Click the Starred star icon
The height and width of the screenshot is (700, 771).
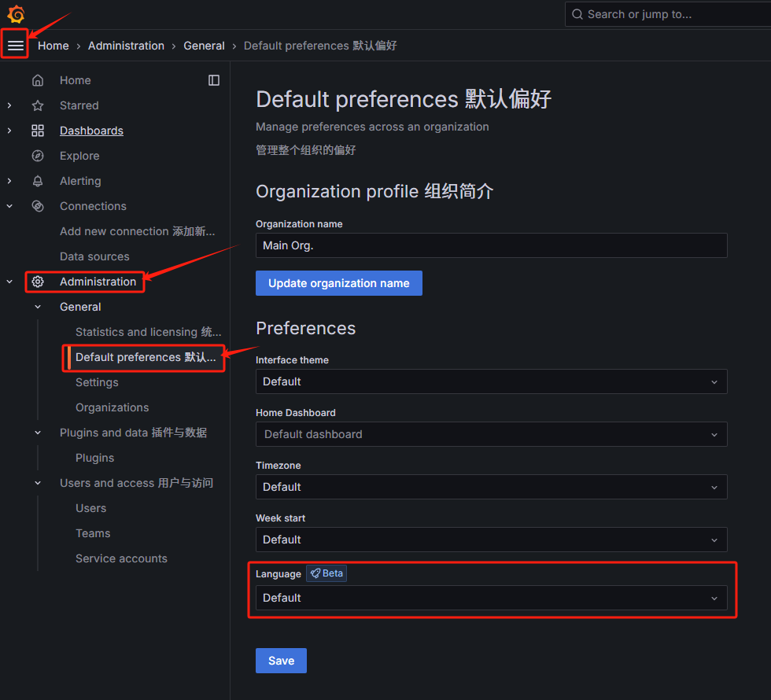click(38, 105)
